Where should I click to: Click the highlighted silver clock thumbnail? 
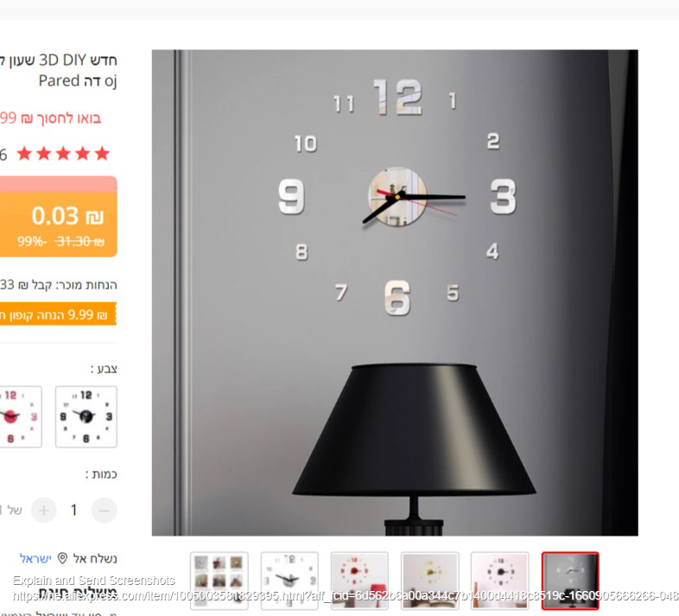(570, 581)
